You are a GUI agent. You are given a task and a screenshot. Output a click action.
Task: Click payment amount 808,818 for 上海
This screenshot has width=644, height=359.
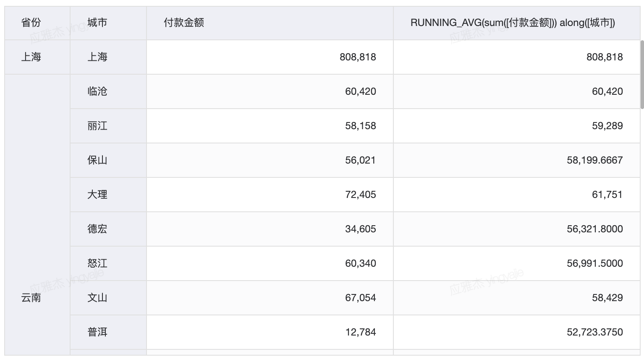pos(270,57)
